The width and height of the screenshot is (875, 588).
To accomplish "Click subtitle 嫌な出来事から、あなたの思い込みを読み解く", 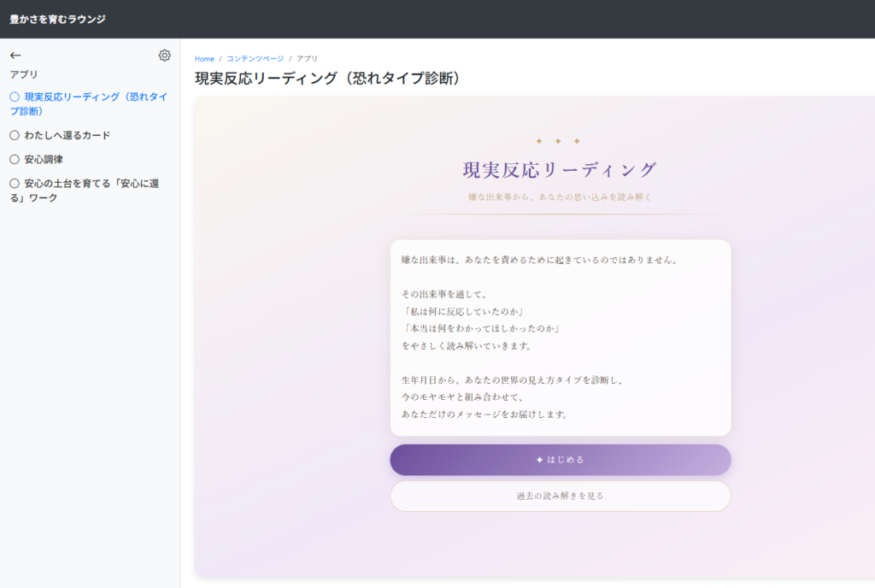I will (x=560, y=197).
